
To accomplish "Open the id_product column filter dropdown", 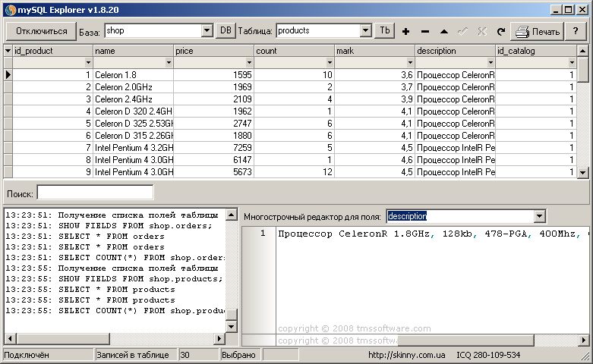I will 88,63.
